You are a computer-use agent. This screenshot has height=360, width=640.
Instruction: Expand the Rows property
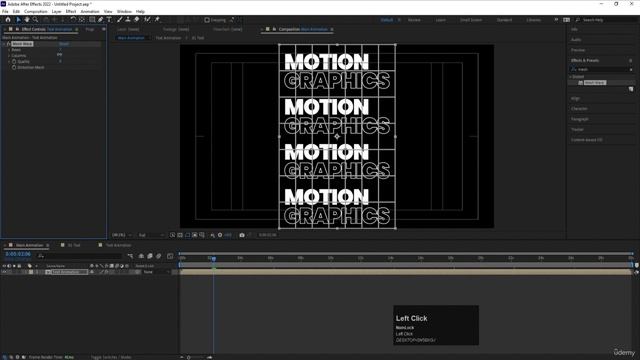[9, 50]
